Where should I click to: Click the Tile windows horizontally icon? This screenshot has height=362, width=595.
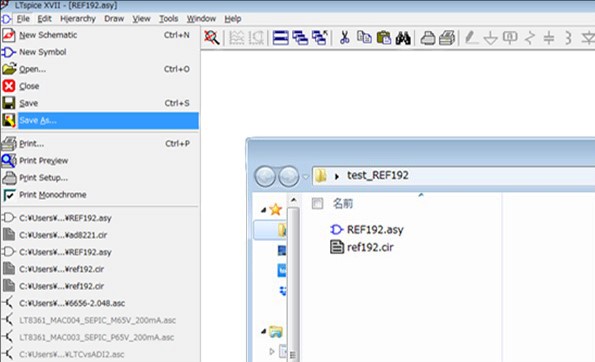coord(281,38)
